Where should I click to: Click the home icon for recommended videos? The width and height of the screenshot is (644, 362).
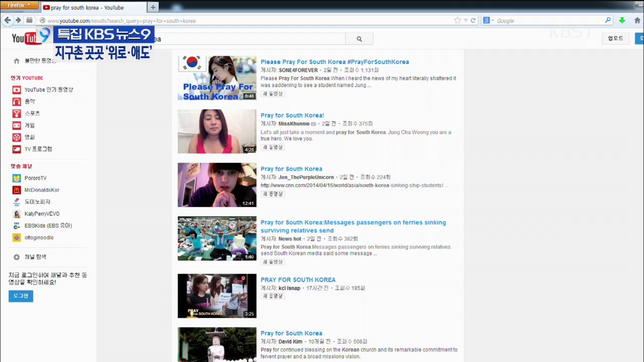pos(17,61)
